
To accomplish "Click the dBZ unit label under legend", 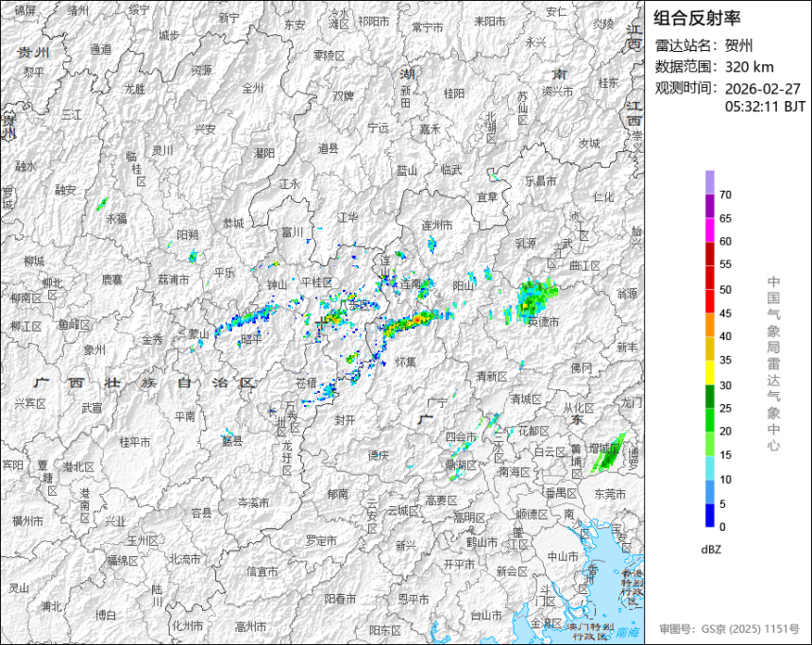I will (710, 550).
